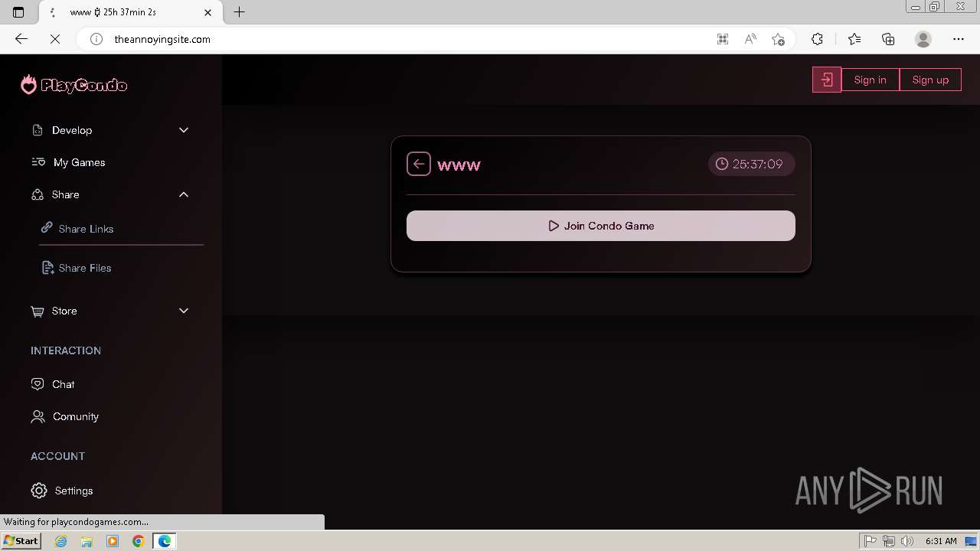Click the My Games list icon

click(38, 162)
